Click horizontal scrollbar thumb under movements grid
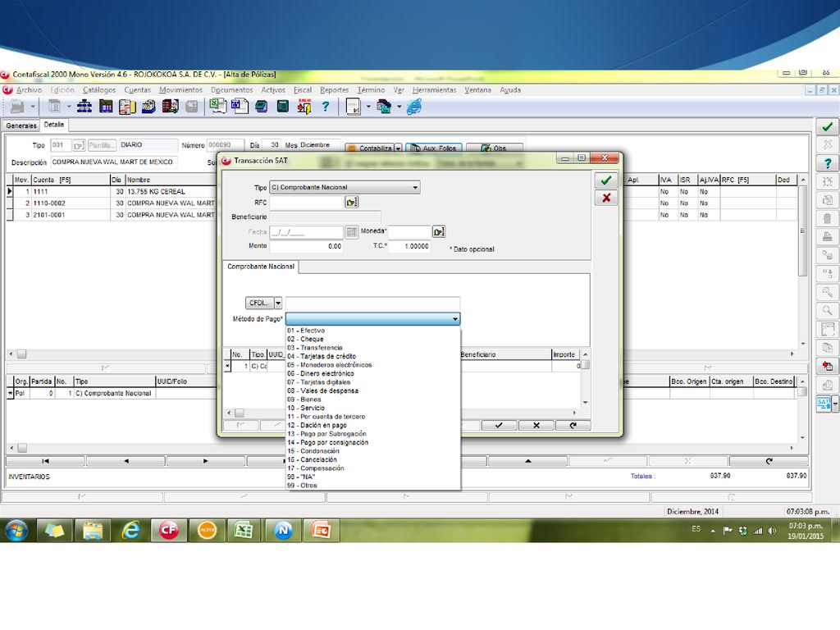This screenshot has width=840, height=630. 21,354
